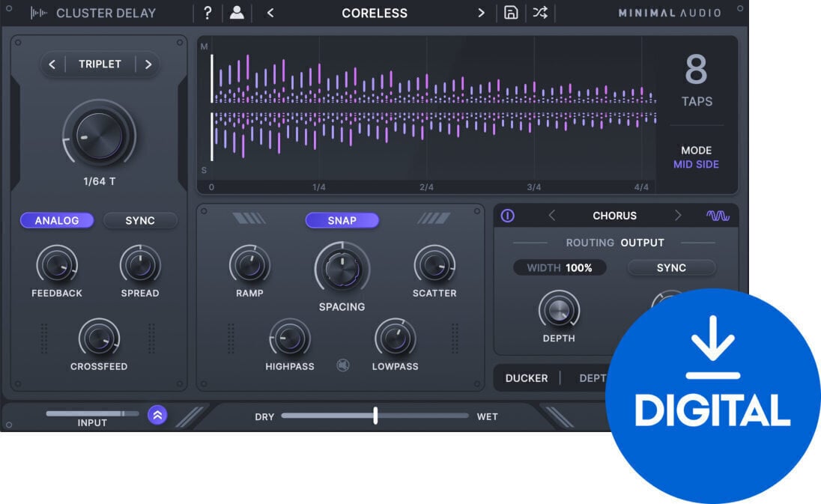
Task: Click the dotted grip right of LOWPASS
Action: [x=455, y=338]
